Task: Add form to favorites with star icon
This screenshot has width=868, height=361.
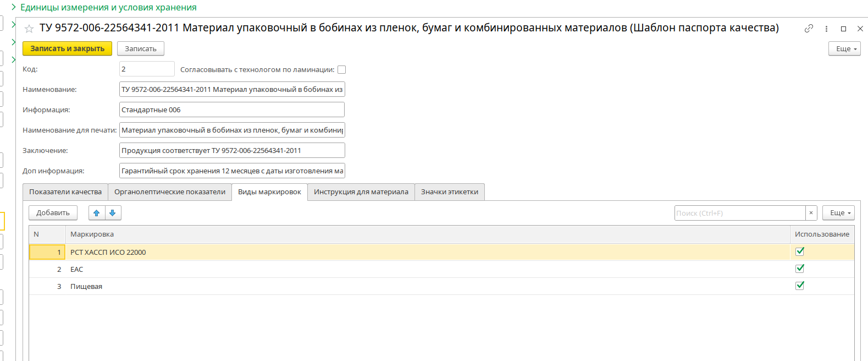Action: click(x=29, y=29)
